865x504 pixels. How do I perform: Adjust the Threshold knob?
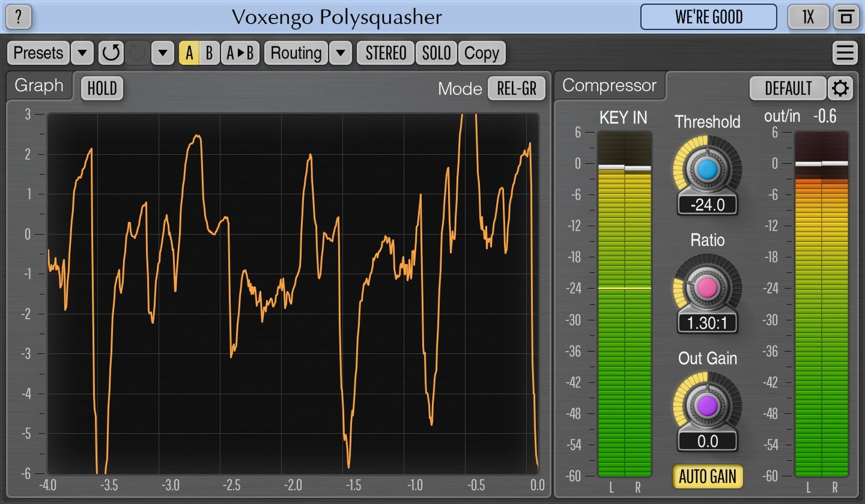point(707,167)
